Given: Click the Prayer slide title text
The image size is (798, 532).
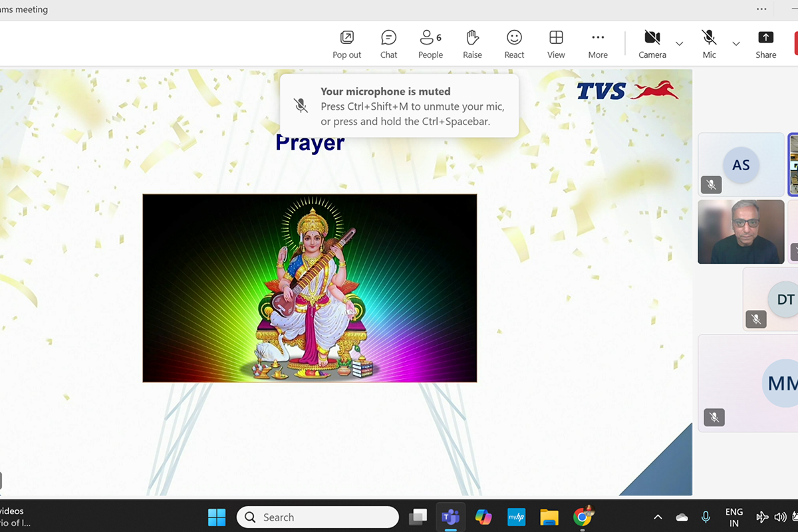Looking at the screenshot, I should coord(310,142).
